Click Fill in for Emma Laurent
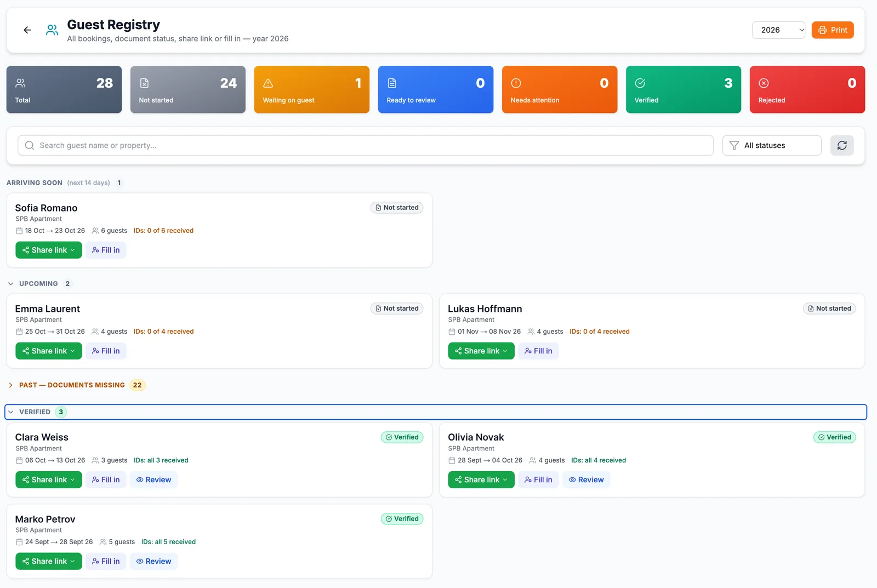 point(106,351)
